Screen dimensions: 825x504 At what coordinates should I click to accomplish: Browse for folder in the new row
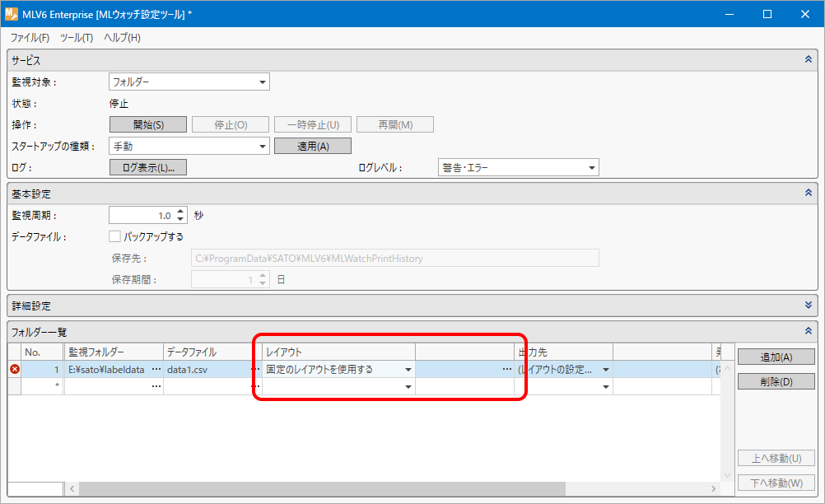[x=156, y=387]
